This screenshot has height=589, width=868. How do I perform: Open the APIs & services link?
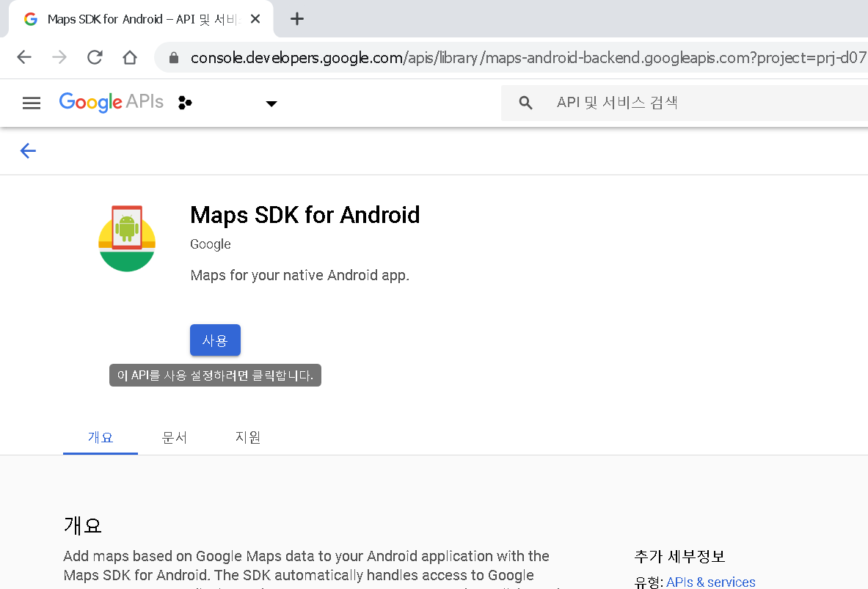[x=711, y=582]
